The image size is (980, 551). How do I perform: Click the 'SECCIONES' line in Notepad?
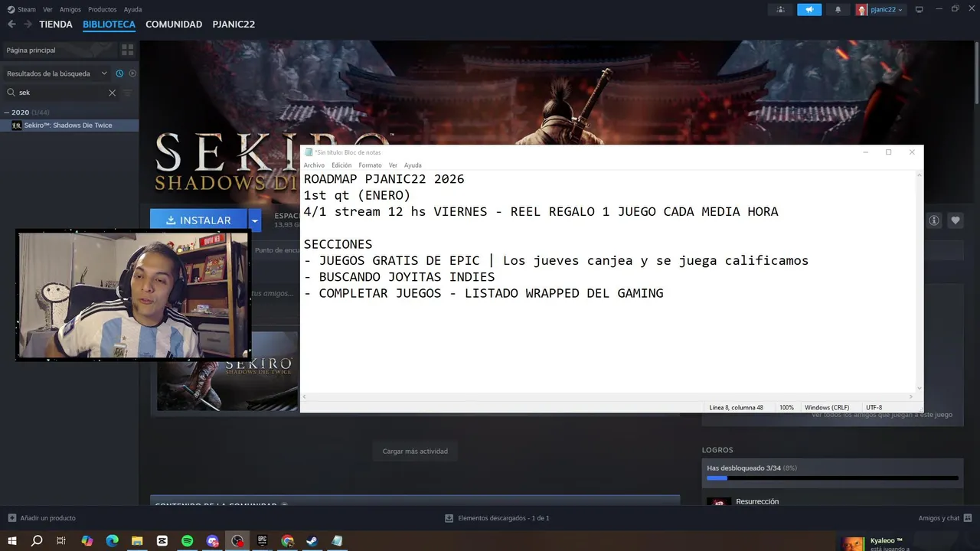tap(338, 244)
